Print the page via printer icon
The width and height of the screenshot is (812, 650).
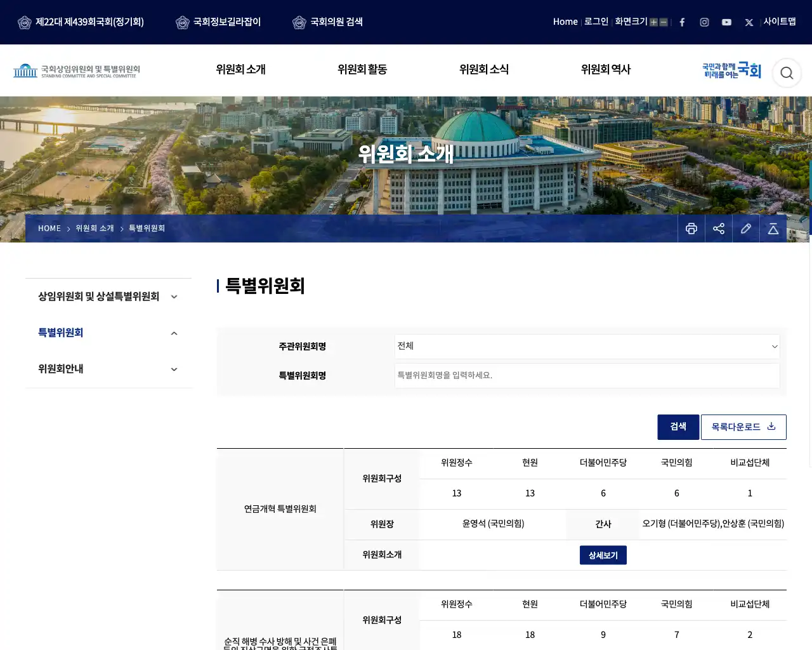[x=691, y=229]
